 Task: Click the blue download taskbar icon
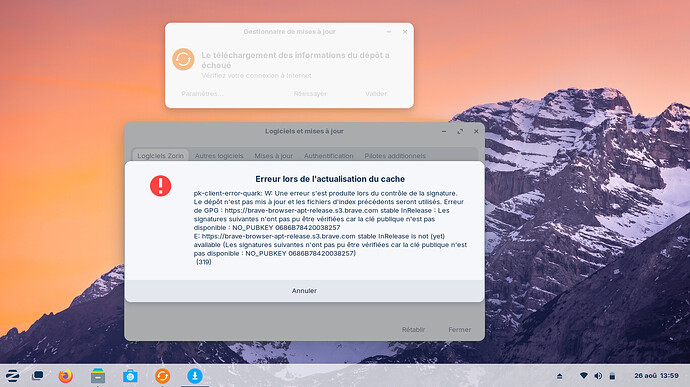click(x=195, y=376)
